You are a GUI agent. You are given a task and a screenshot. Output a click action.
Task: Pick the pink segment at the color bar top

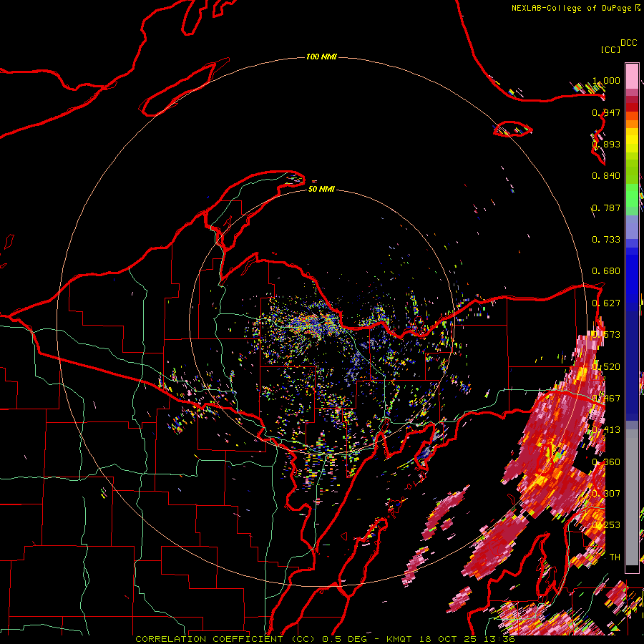(632, 76)
